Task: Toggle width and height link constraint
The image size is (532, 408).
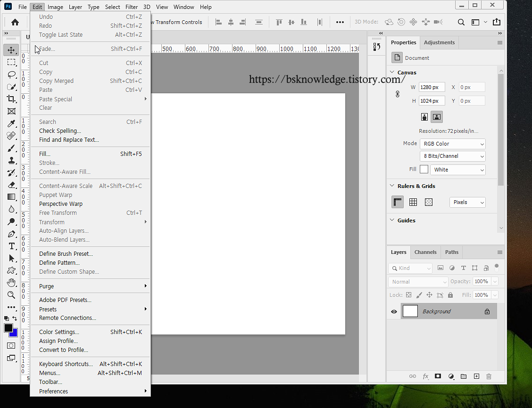Action: (398, 94)
